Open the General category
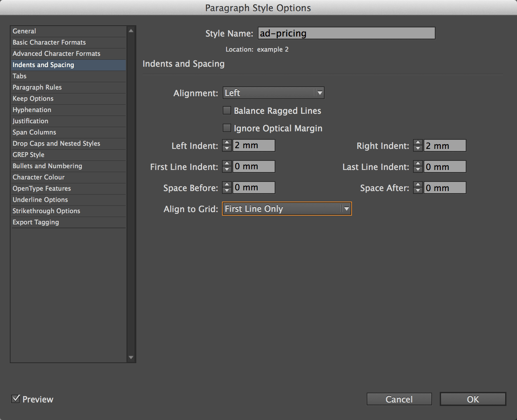 (x=68, y=31)
